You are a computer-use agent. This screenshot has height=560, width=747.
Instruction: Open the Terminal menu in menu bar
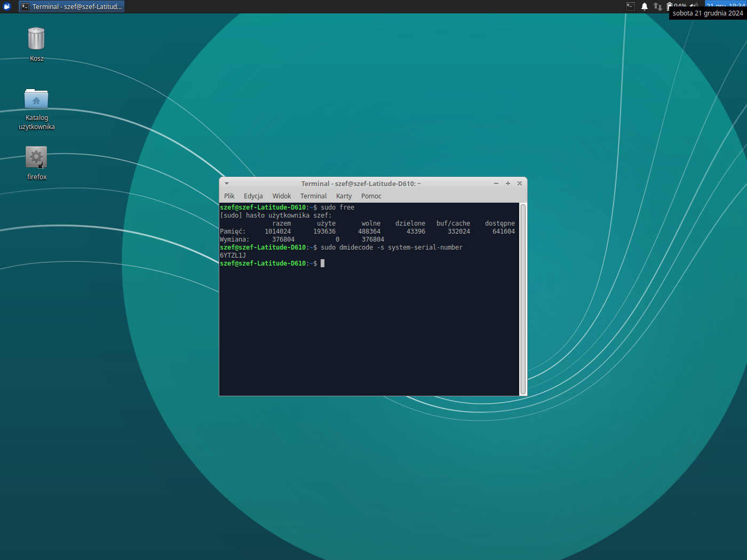click(x=313, y=196)
